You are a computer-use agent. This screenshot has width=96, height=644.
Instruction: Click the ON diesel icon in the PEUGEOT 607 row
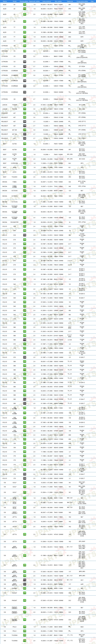pos(25,138)
